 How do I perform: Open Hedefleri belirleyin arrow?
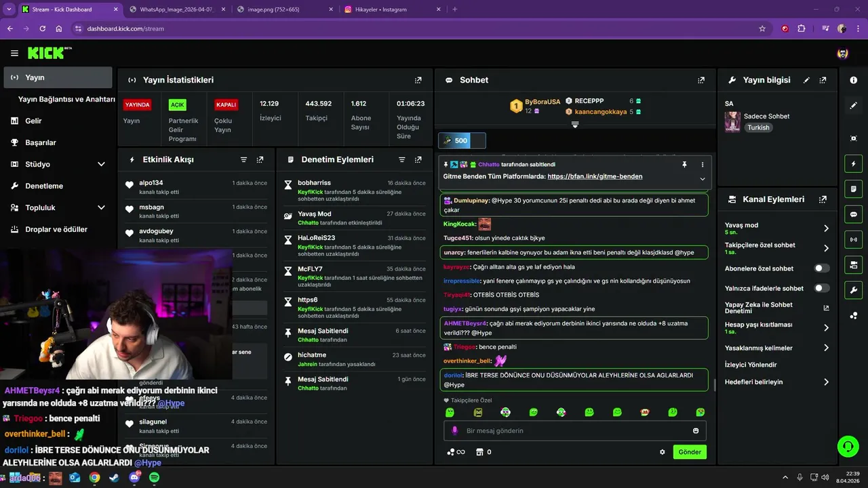tap(826, 382)
